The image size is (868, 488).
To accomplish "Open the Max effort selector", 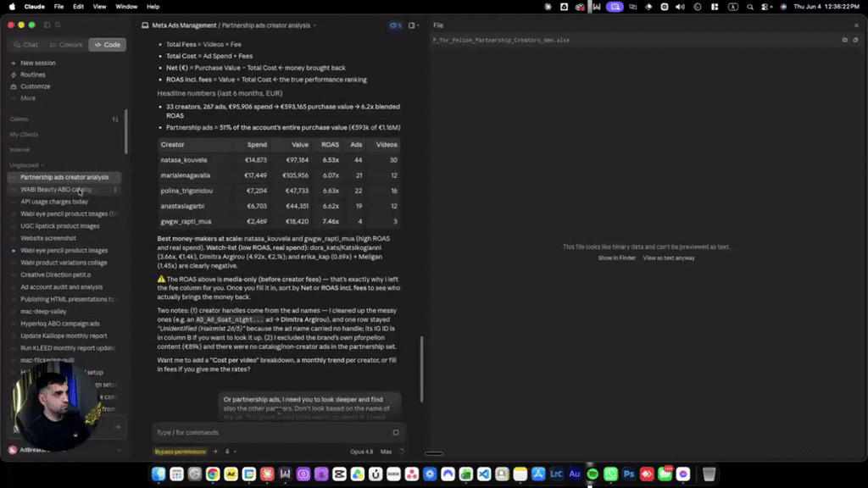I will 386,452.
